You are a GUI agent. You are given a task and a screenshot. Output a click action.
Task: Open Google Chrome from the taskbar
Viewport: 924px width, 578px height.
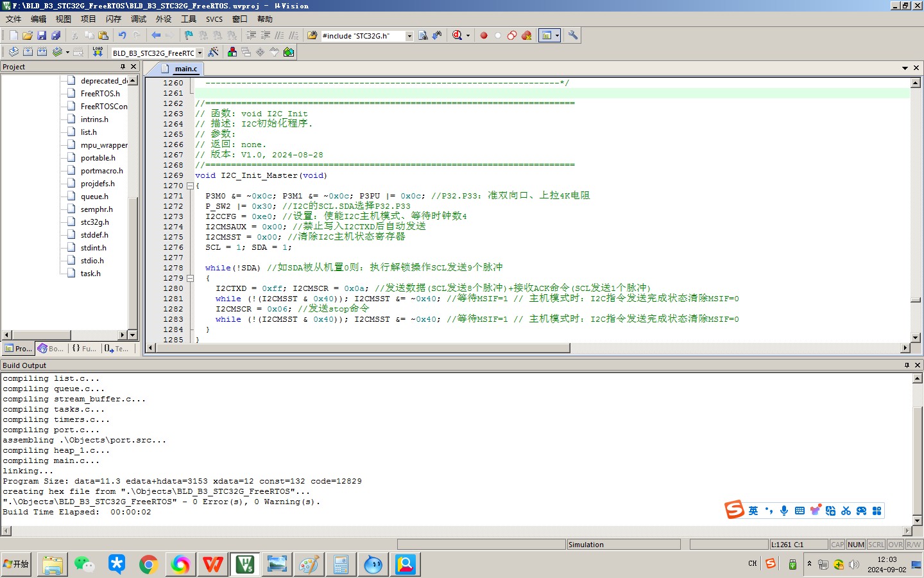[149, 565]
